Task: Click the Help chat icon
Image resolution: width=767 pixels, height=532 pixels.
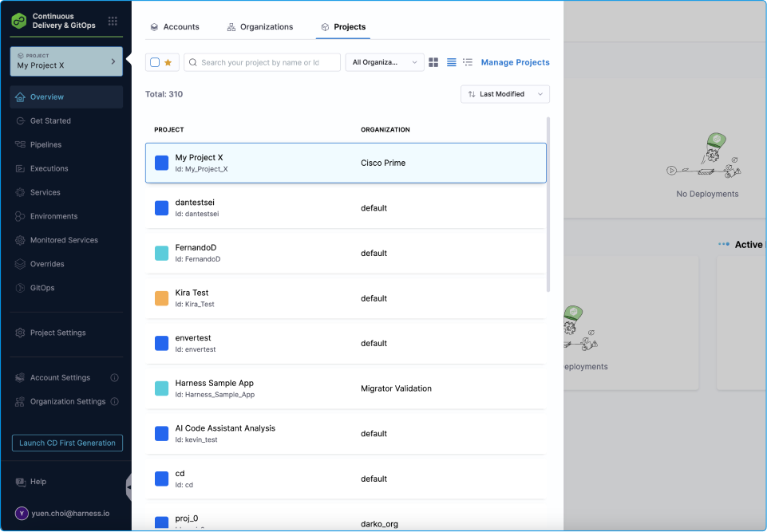Action: pos(21,482)
